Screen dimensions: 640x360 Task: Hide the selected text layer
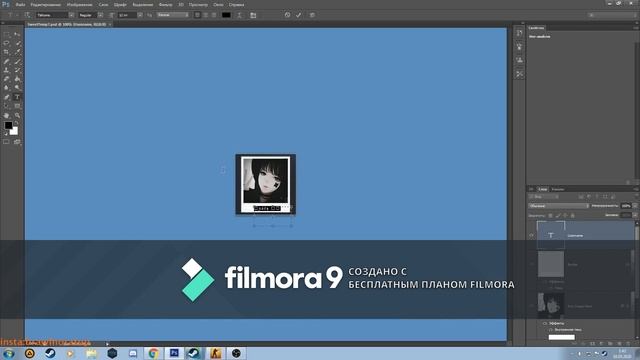(531, 236)
